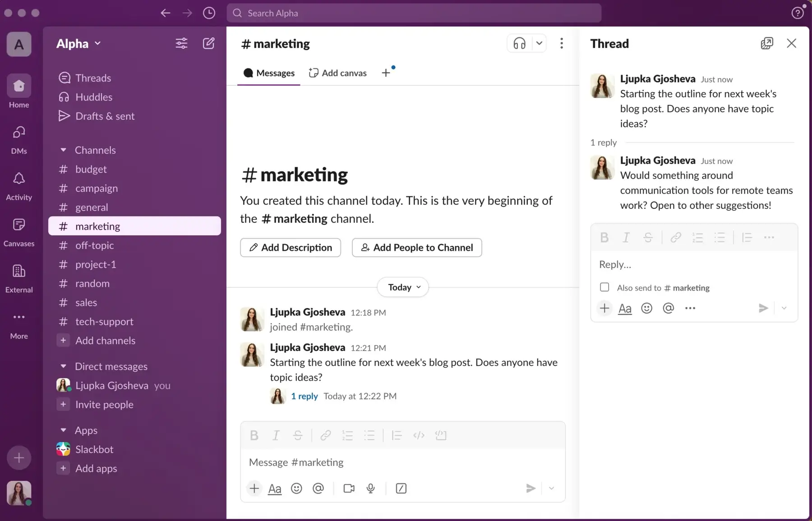Insert code block in main message composer
The height and width of the screenshot is (521, 812).
[441, 435]
